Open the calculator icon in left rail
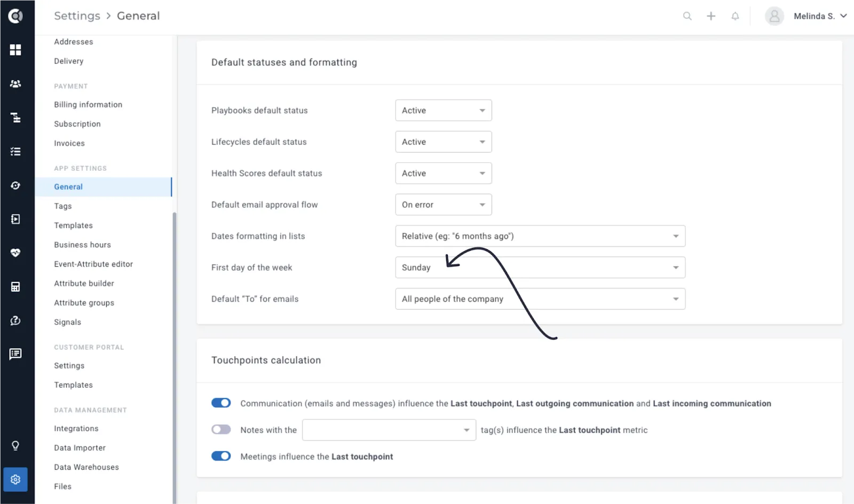 [15, 287]
